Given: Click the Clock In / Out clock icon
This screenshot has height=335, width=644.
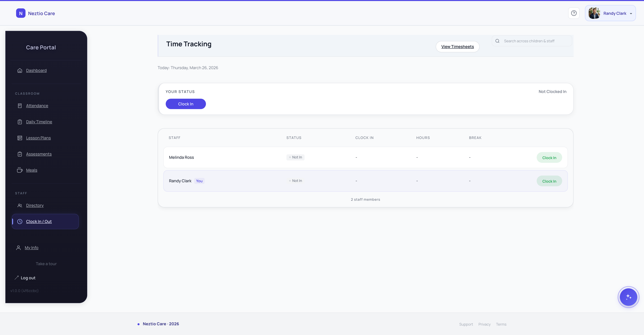Looking at the screenshot, I should pos(20,221).
